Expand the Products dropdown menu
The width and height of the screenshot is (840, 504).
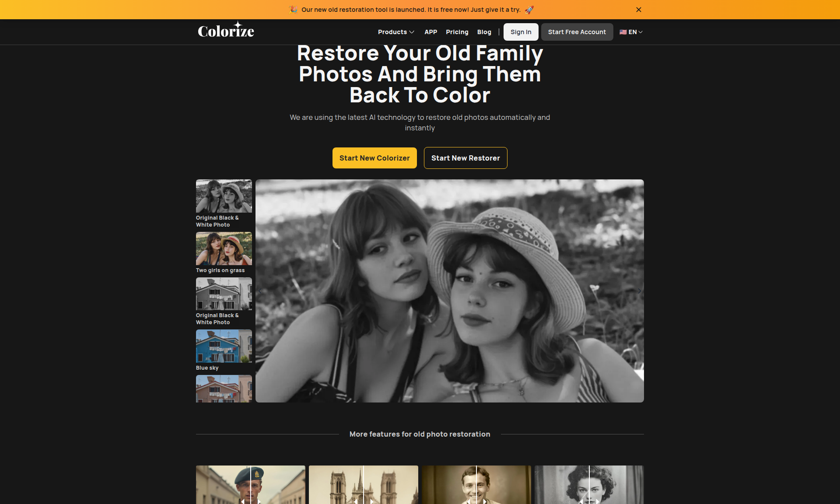coord(396,32)
